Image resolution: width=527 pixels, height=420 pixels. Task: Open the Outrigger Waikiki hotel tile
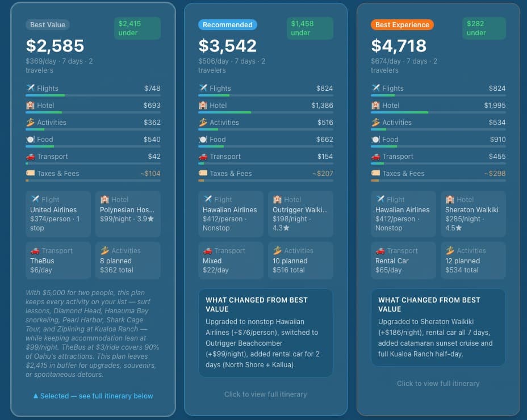click(x=300, y=213)
